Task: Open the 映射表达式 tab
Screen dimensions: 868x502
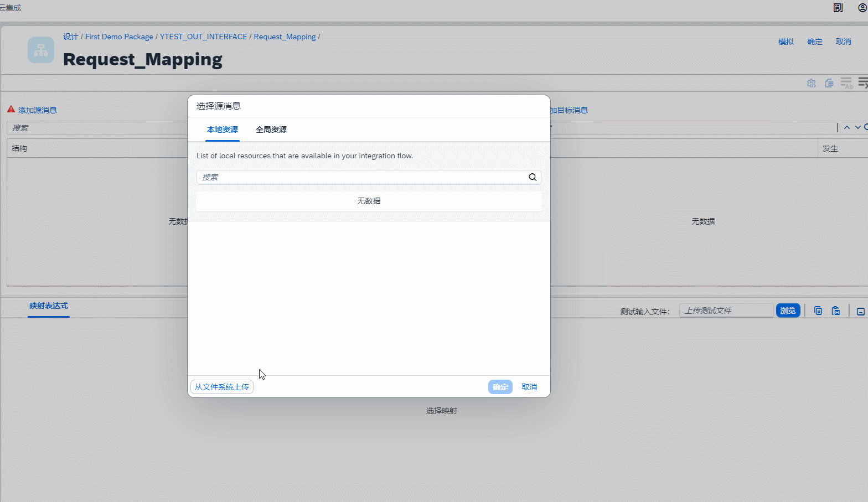Action: [49, 306]
